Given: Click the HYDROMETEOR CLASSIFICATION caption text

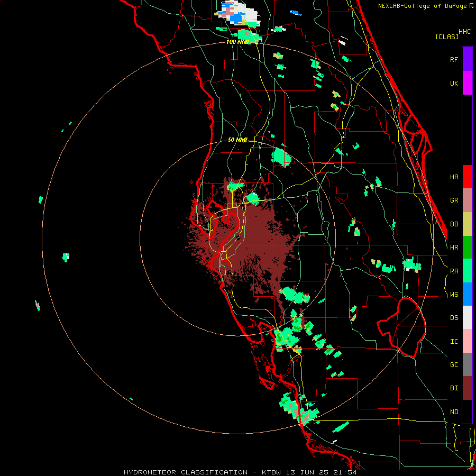Looking at the screenshot, I should [x=186, y=472].
